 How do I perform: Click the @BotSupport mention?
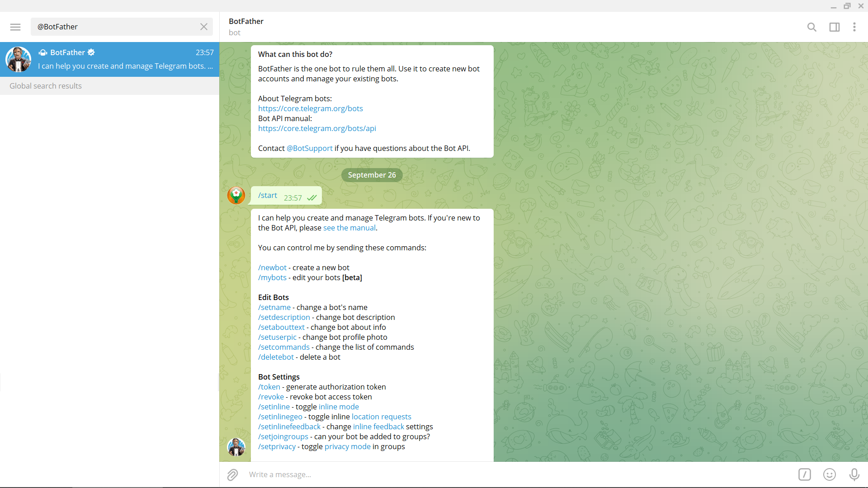(309, 148)
